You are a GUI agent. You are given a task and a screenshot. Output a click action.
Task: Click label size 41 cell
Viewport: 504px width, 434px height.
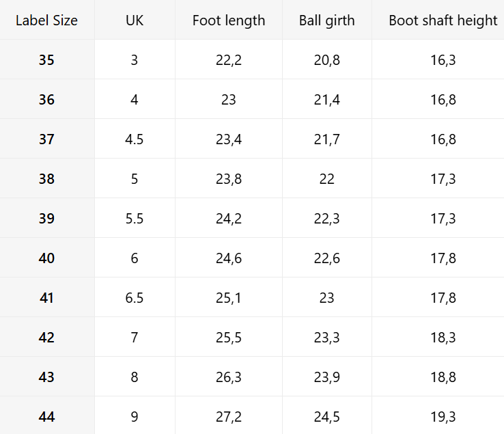46,298
